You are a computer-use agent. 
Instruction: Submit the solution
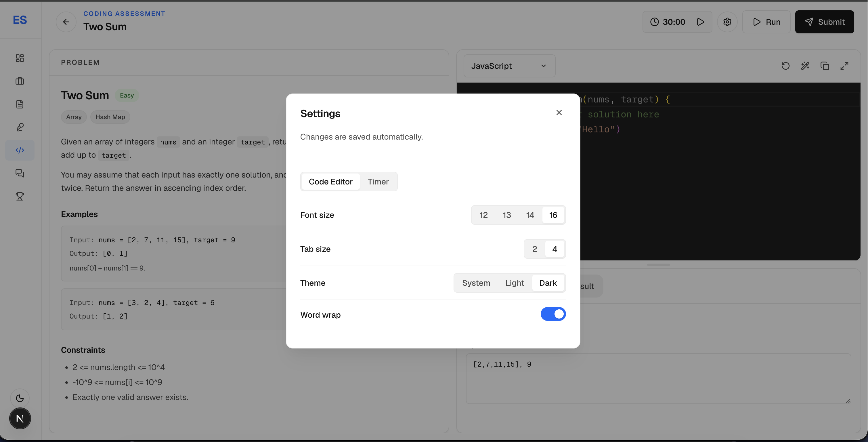[x=824, y=22]
